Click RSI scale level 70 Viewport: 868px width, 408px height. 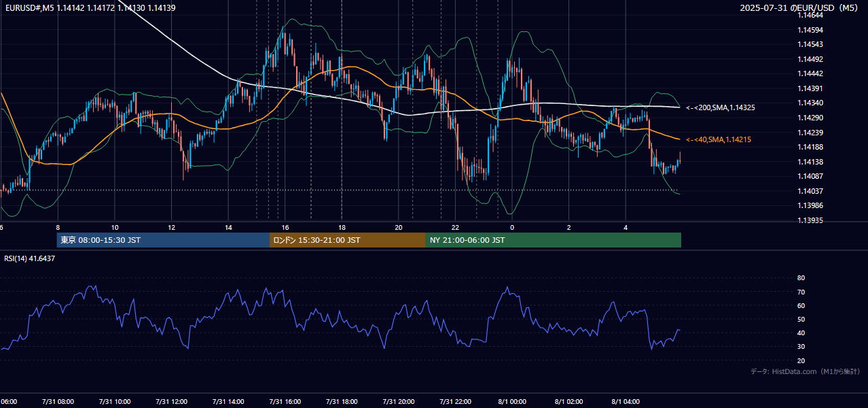801,292
